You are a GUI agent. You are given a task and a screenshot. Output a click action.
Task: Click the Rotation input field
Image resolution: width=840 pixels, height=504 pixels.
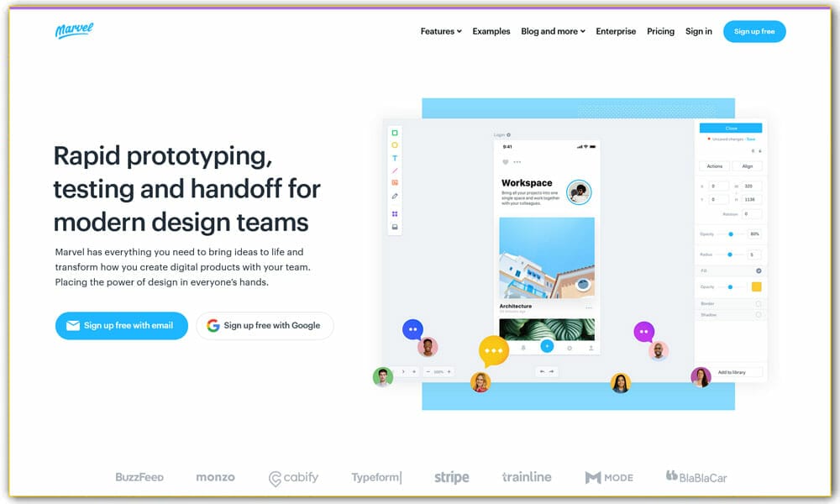pos(750,214)
